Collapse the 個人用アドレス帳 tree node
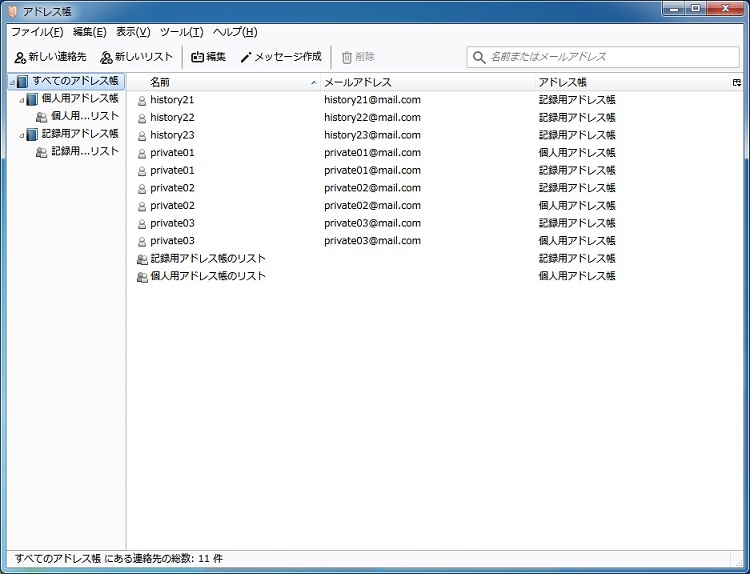Screen dimensions: 750x574 [x=22, y=100]
